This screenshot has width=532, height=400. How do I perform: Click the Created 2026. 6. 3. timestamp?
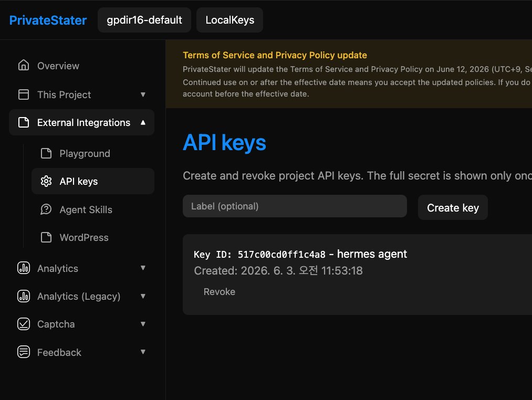tap(278, 271)
